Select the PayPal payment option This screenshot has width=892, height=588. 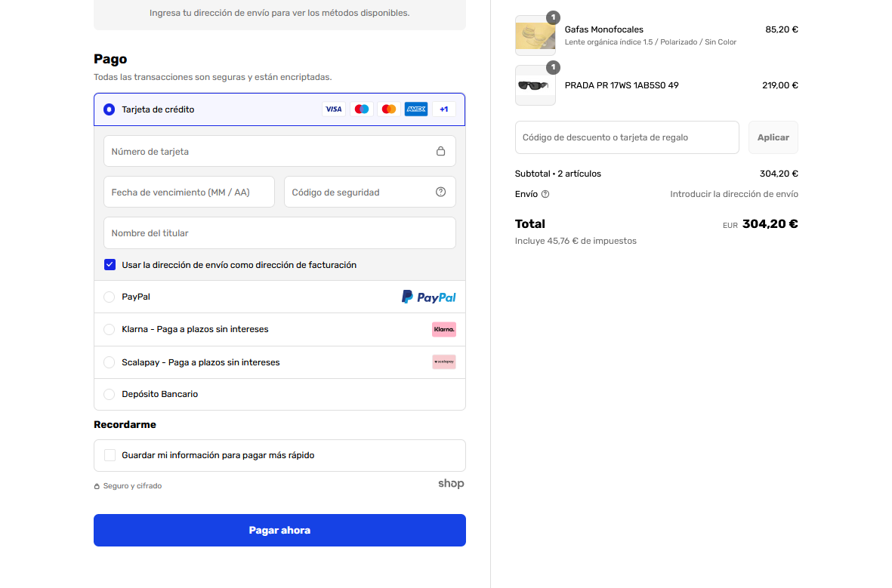pyautogui.click(x=110, y=297)
